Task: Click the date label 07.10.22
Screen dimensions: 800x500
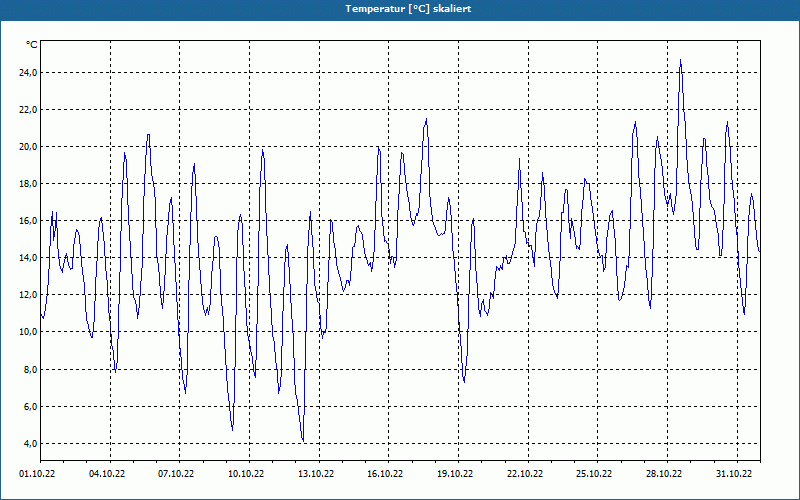Action: point(176,473)
